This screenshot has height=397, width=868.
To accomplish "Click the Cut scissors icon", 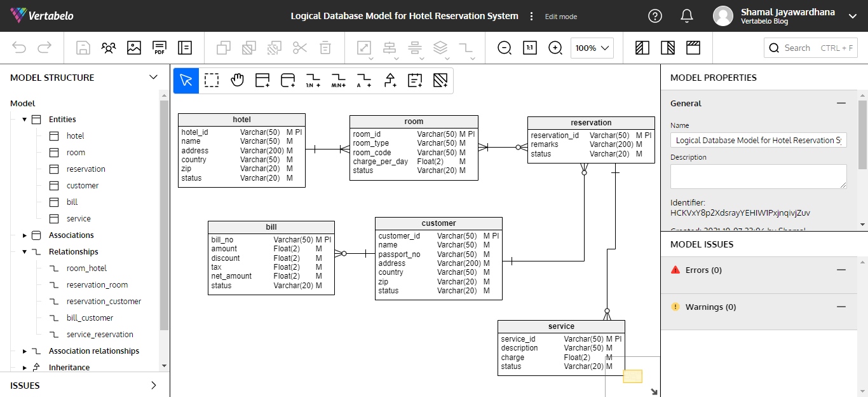I will click(300, 48).
